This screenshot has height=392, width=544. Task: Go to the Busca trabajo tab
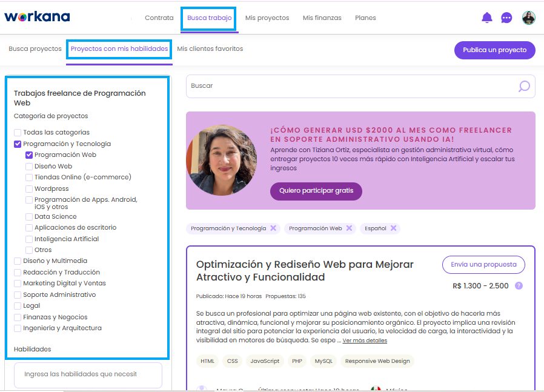point(210,18)
